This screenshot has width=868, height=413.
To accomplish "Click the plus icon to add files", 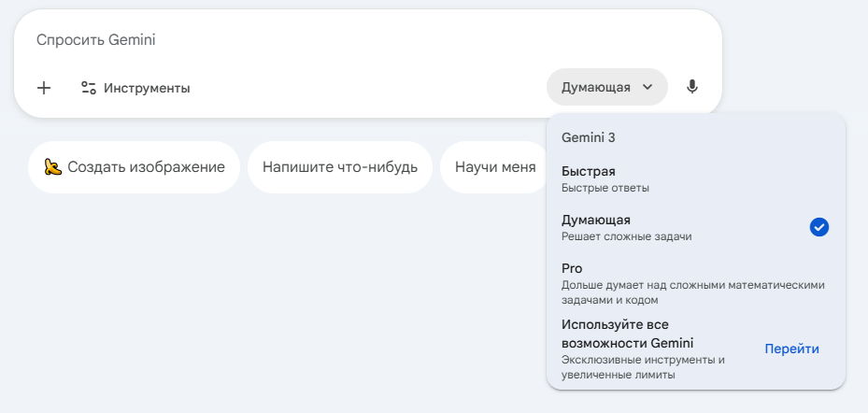I will tap(43, 88).
